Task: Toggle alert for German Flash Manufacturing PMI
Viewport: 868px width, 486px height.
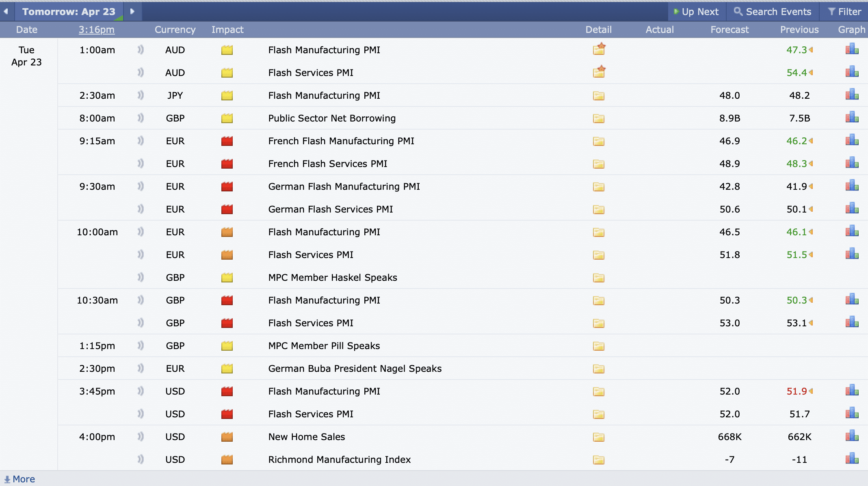Action: click(x=141, y=187)
